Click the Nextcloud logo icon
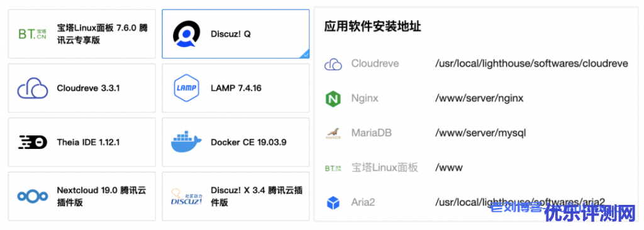This screenshot has width=644, height=230. tap(33, 196)
